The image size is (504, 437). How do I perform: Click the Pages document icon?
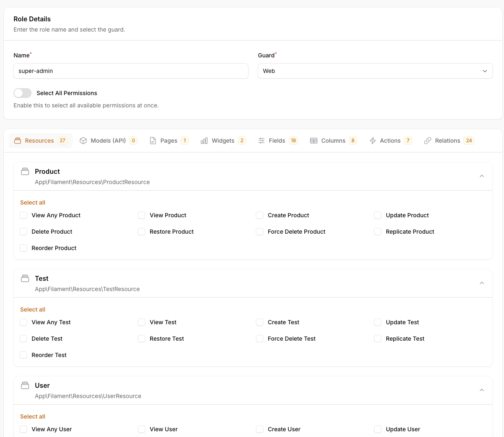click(153, 141)
